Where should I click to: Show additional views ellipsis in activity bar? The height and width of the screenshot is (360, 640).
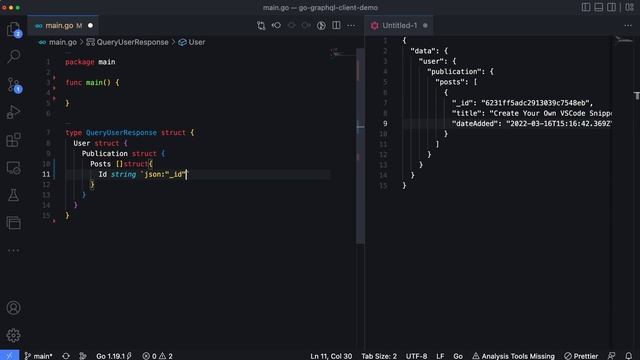pyautogui.click(x=13, y=251)
